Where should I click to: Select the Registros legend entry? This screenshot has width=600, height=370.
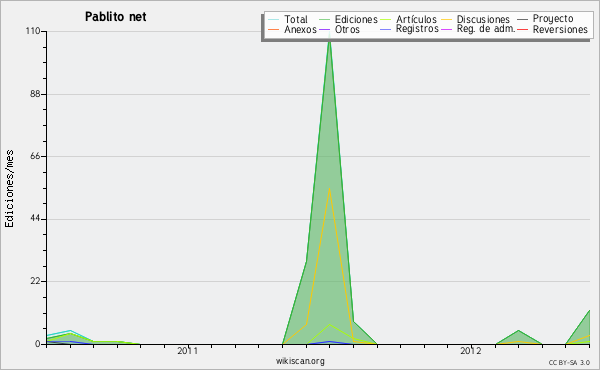click(417, 29)
